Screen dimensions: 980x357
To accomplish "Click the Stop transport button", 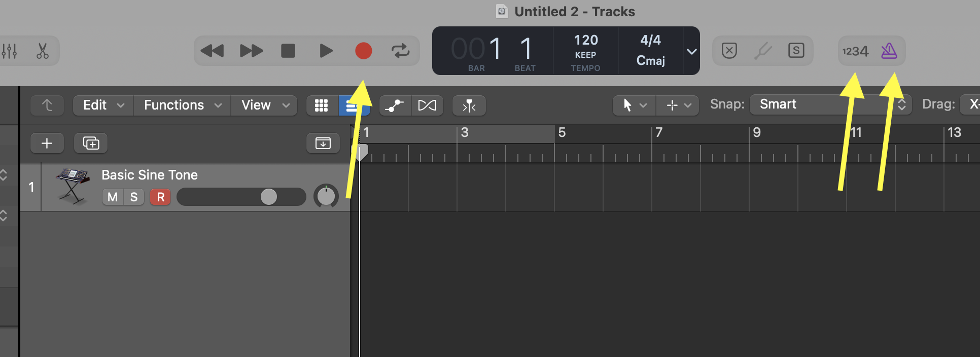I will pos(288,51).
